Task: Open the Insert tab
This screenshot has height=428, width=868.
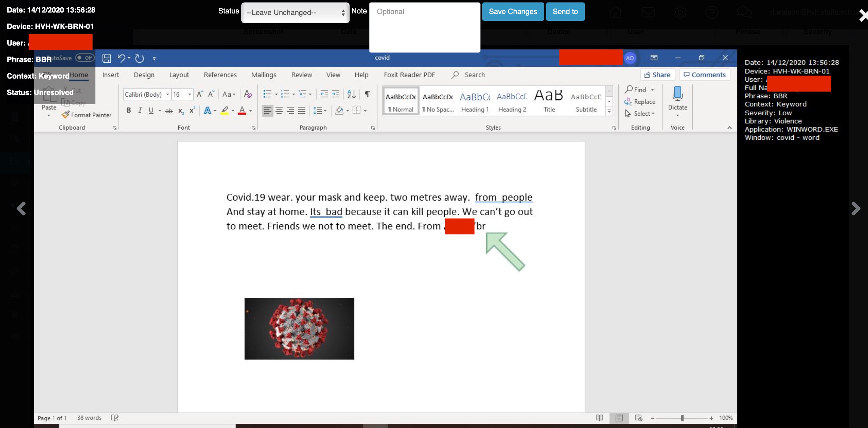Action: coord(110,75)
